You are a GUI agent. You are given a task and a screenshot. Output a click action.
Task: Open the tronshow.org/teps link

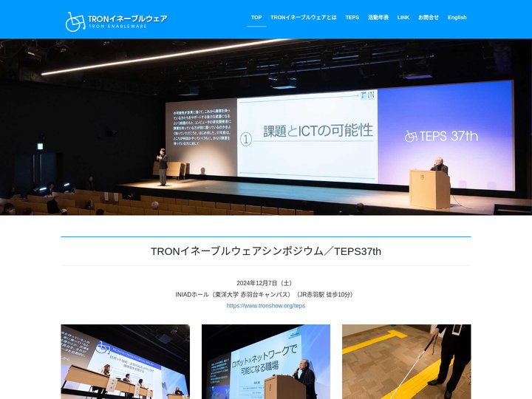[x=266, y=306]
